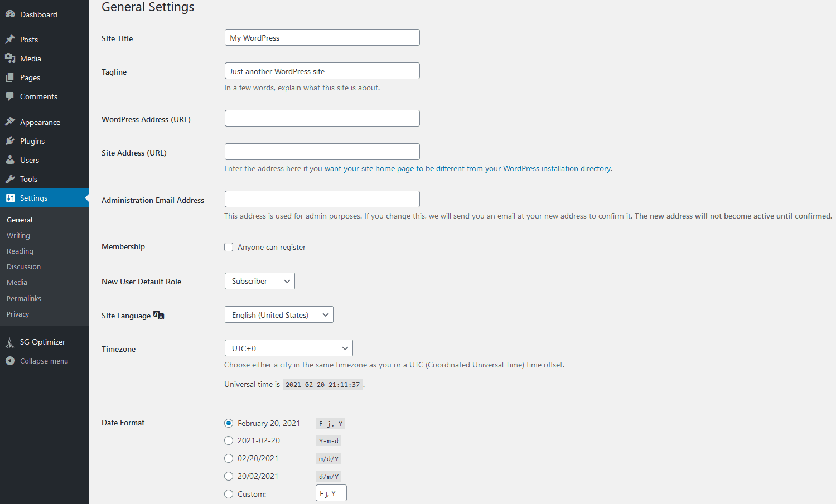The image size is (836, 504).
Task: Open the Plugins menu item
Action: 45,141
